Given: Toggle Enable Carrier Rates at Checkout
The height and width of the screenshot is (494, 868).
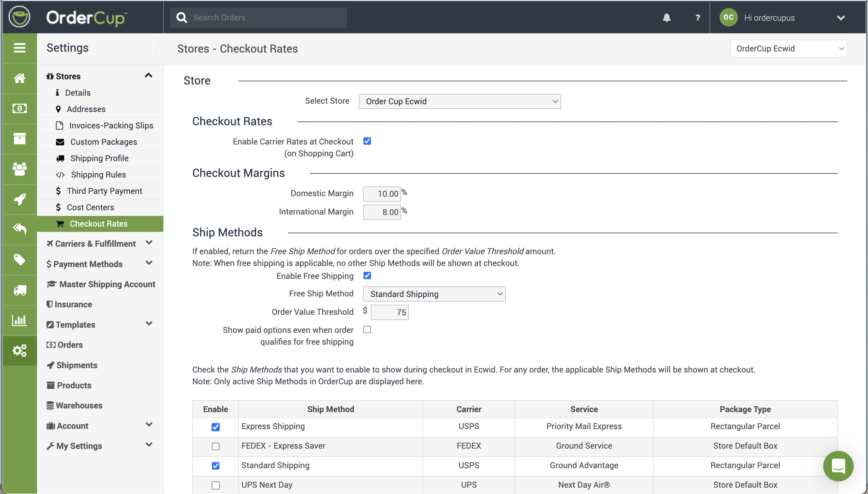Looking at the screenshot, I should pyautogui.click(x=367, y=141).
